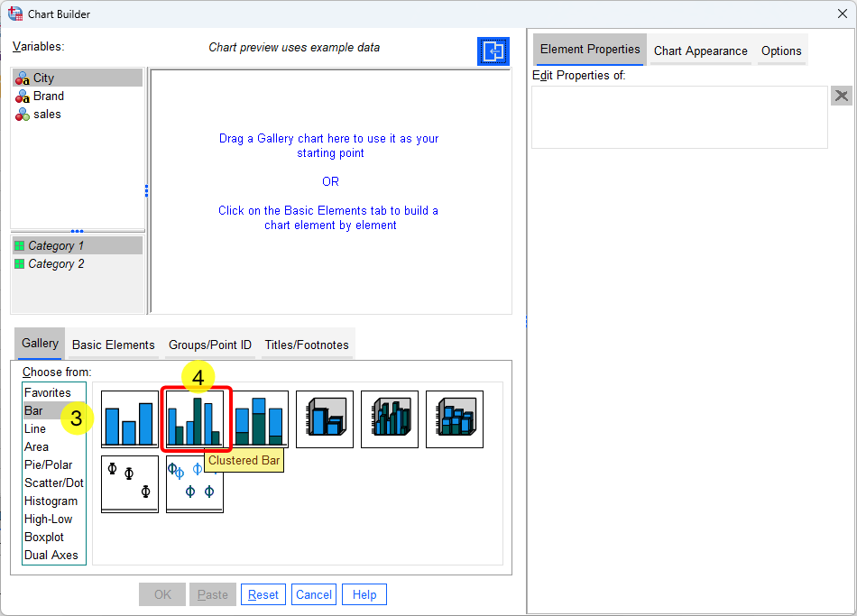
Task: Choose the Stacked Bar chart icon
Action: [259, 418]
